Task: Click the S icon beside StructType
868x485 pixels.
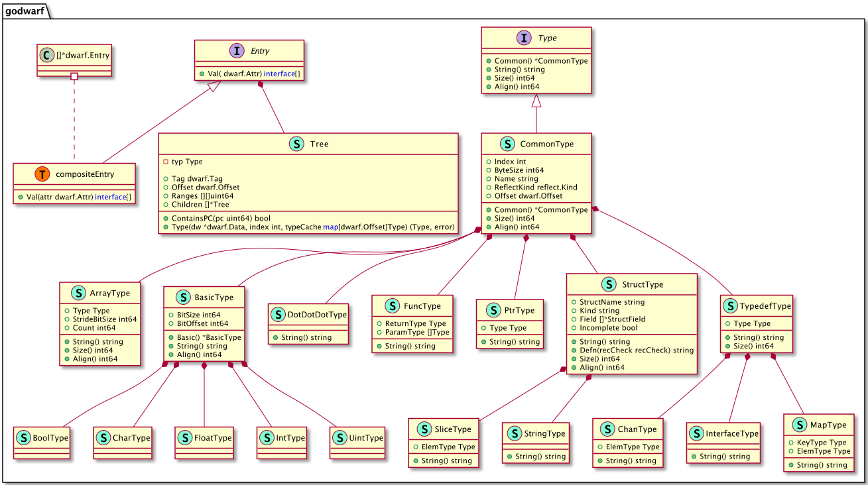Action: (609, 285)
